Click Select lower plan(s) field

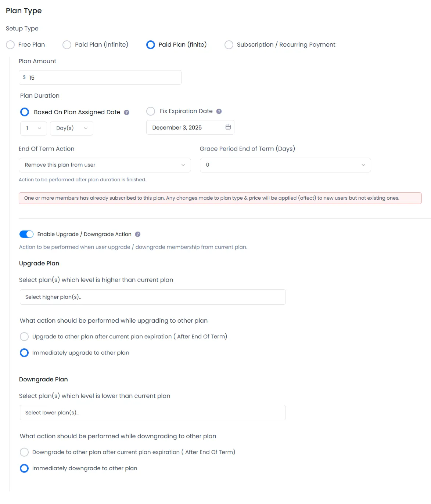152,413
